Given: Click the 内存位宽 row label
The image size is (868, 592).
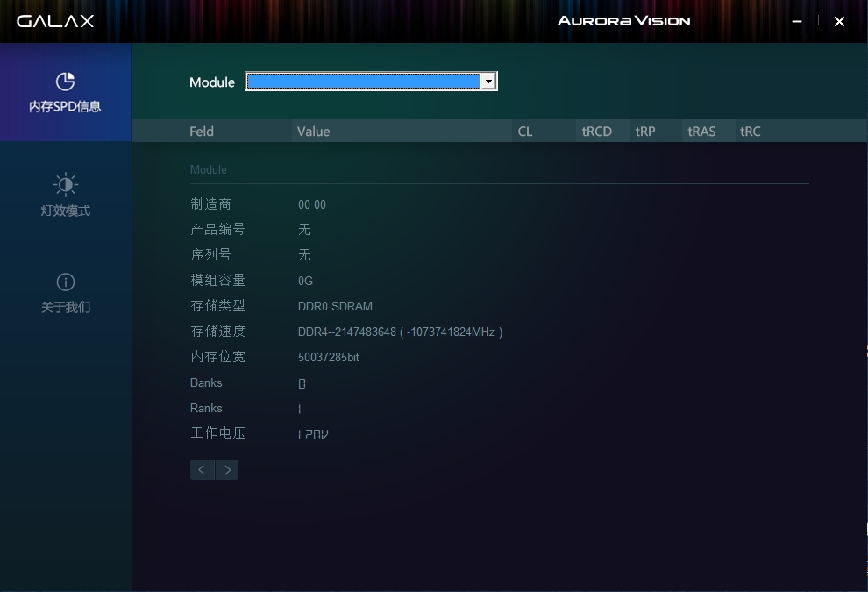Looking at the screenshot, I should tap(217, 357).
